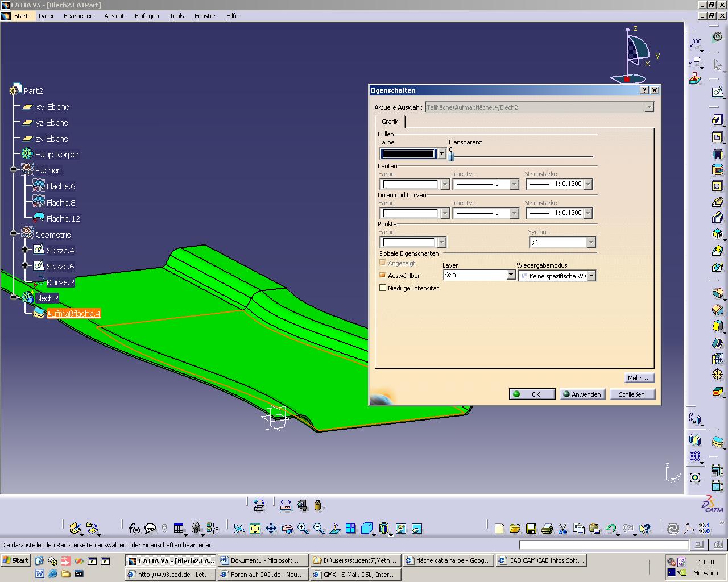
Task: Collapse the Flächen tree node
Action: click(14, 169)
